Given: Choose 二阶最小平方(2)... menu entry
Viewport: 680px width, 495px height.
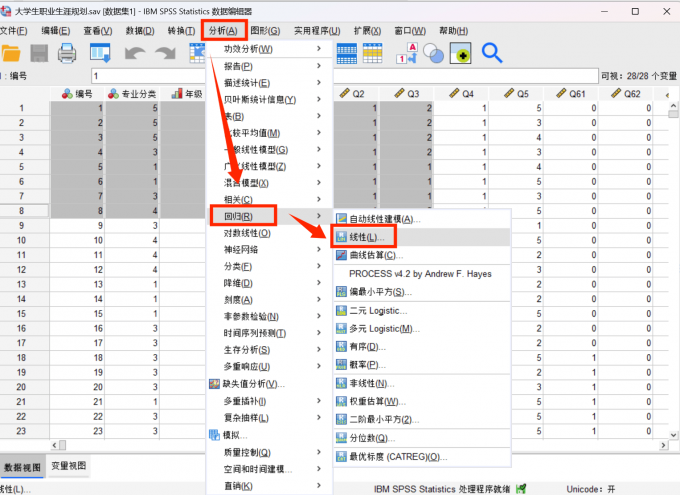Looking at the screenshot, I should (x=421, y=420).
